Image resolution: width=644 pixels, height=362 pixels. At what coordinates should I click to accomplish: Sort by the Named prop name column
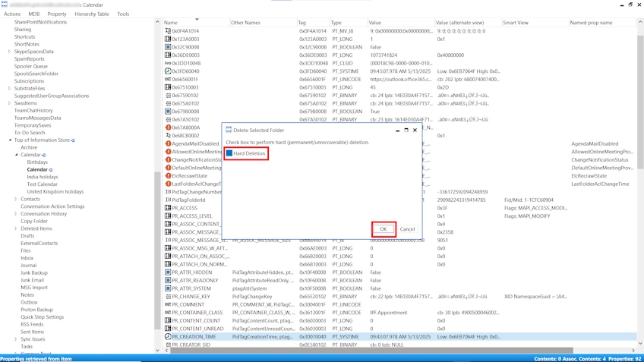pos(602,23)
